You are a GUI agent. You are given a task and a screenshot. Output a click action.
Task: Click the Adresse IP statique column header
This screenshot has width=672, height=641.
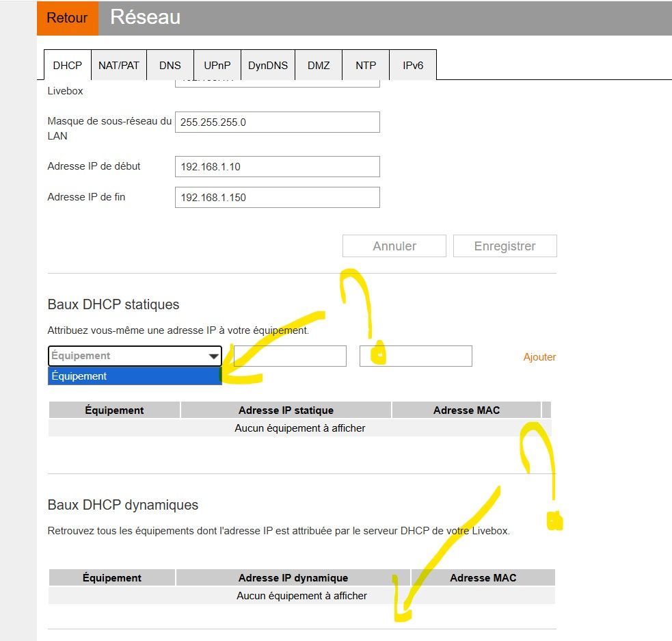tap(286, 410)
